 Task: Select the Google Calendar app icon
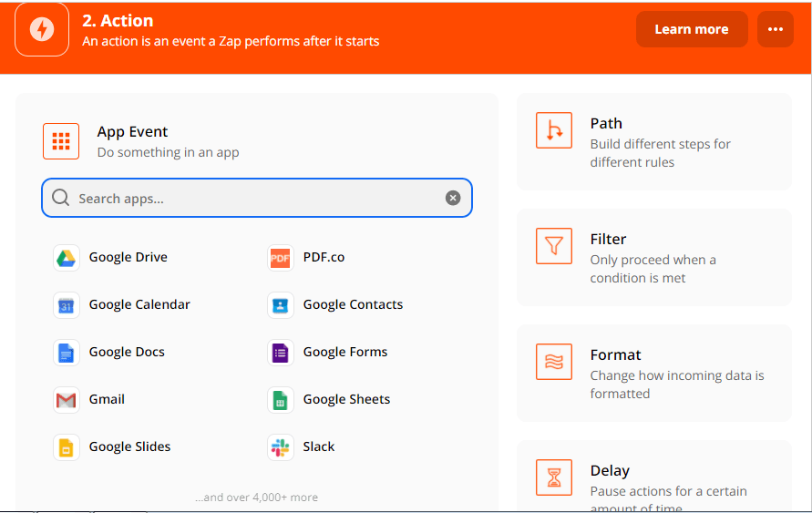(67, 305)
